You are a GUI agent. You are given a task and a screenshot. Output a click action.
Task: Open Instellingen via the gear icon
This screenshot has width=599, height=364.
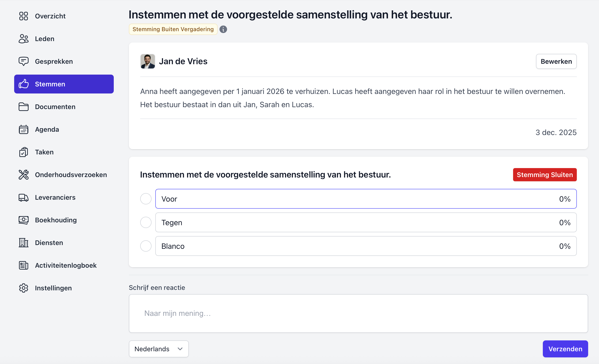coord(24,288)
